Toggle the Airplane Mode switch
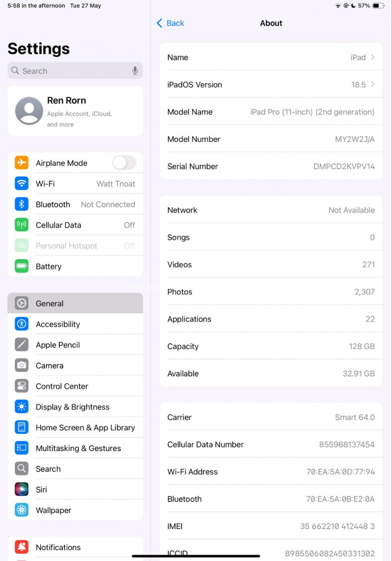This screenshot has height=561, width=392. 124,163
